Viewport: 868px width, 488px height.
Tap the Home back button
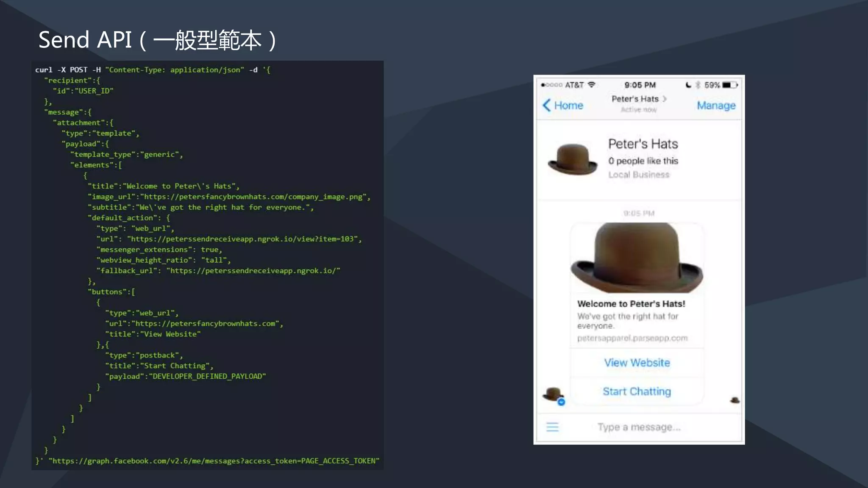(x=563, y=105)
